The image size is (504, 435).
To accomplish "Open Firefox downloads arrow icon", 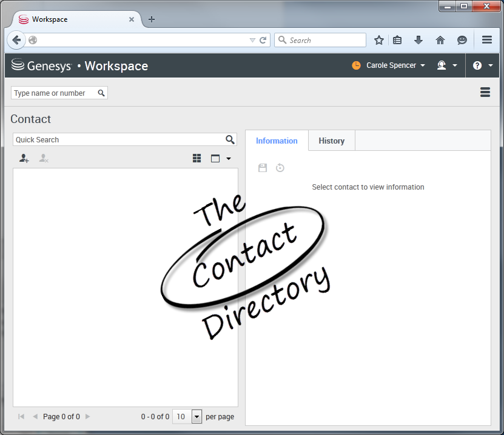I will [418, 40].
